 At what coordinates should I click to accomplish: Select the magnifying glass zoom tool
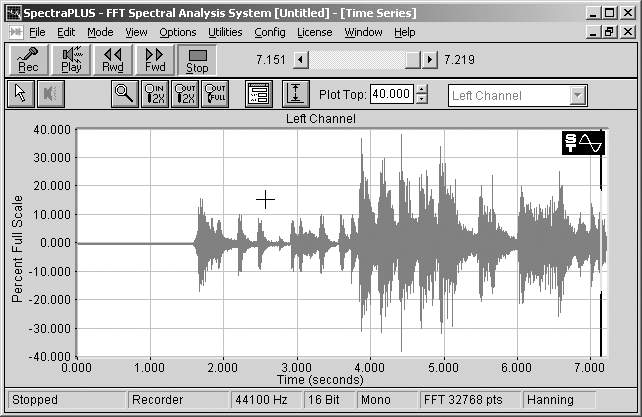(x=125, y=95)
